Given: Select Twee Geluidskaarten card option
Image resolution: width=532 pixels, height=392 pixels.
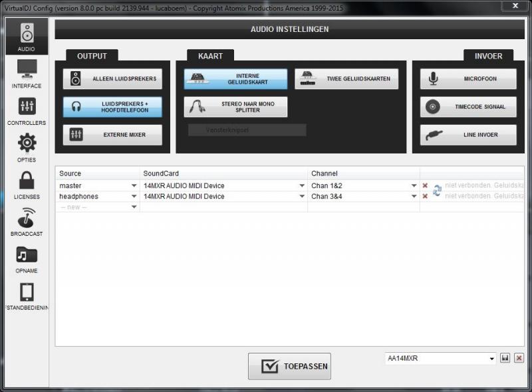Looking at the screenshot, I should point(346,79).
